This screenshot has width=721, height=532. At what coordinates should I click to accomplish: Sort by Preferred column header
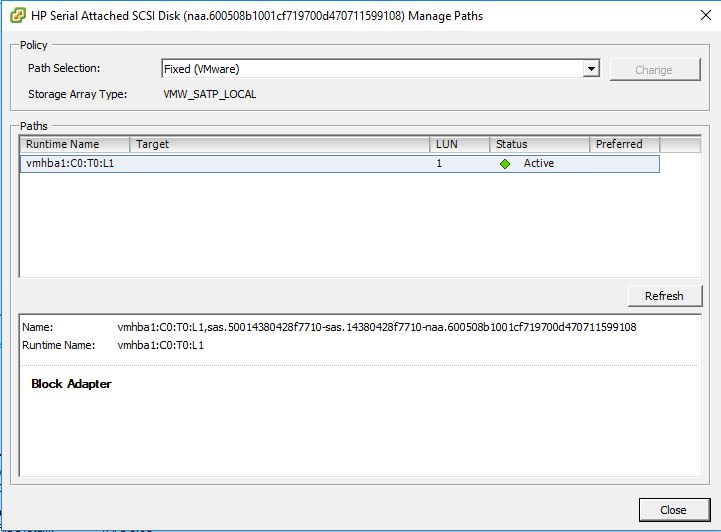coord(624,144)
